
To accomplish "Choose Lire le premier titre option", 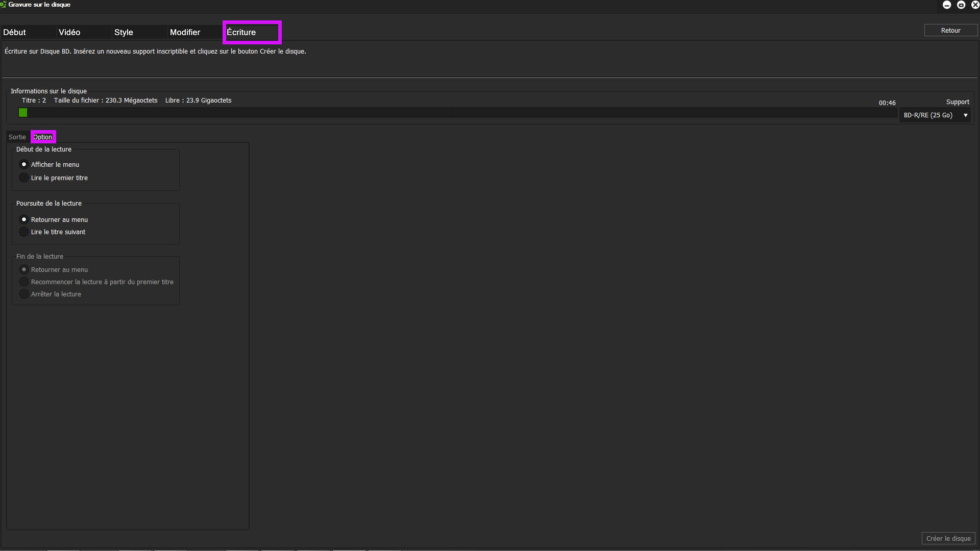I will 24,178.
